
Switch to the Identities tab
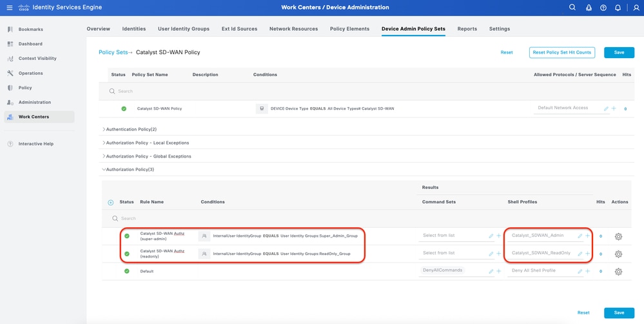click(x=134, y=29)
